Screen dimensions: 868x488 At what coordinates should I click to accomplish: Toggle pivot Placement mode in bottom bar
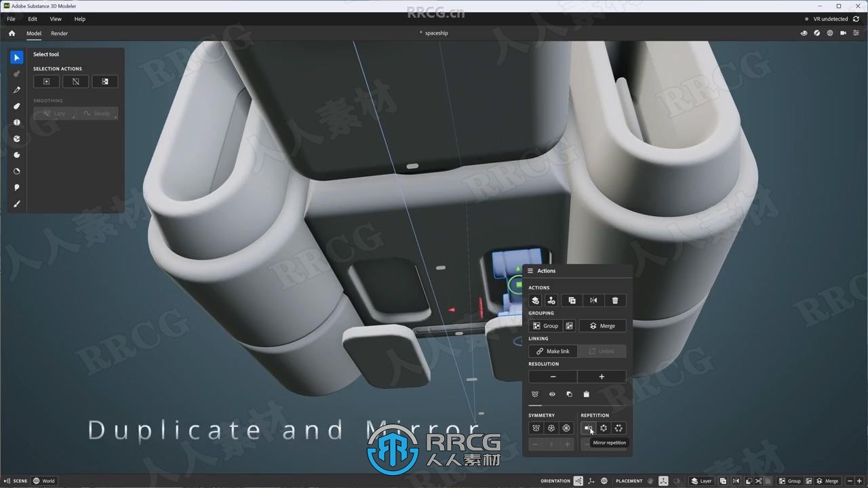[x=664, y=481]
